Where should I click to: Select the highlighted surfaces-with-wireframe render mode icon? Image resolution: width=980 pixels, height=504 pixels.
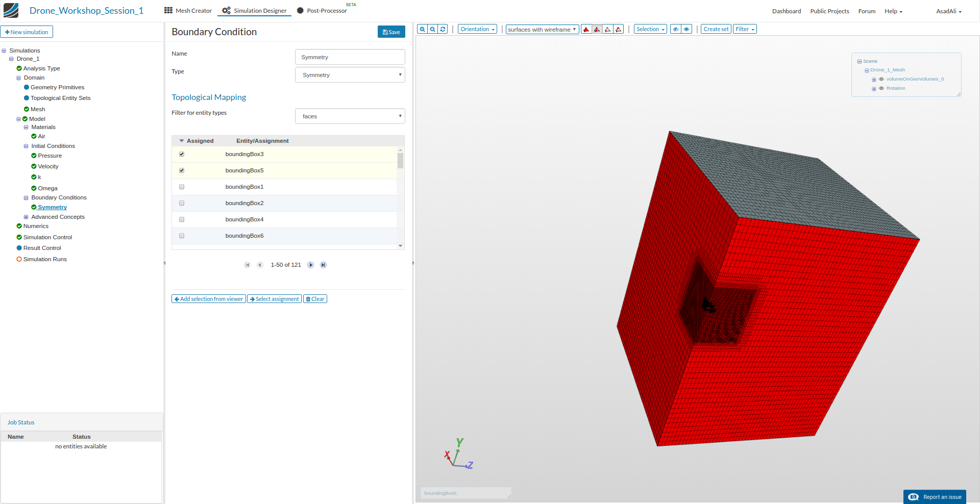597,29
